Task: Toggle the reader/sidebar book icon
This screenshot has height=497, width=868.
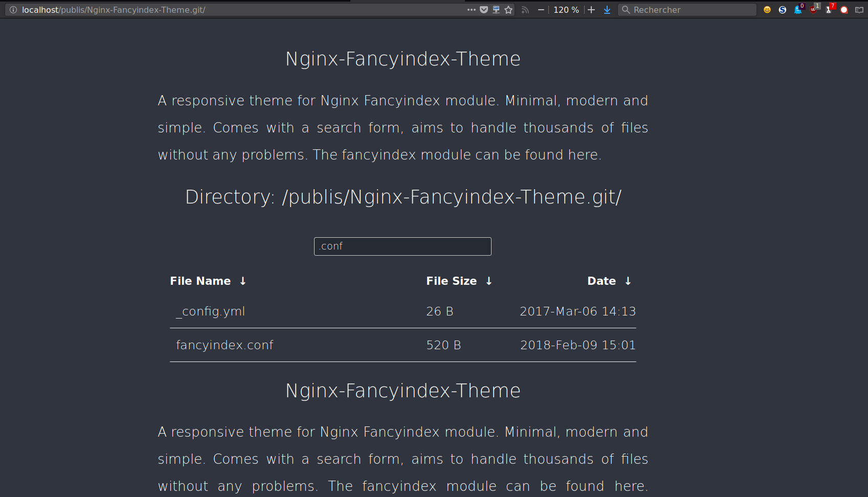Action: pos(859,10)
